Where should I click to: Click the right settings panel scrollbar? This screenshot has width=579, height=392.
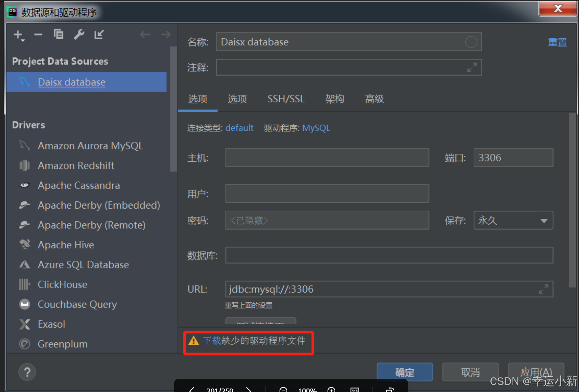coord(572,200)
